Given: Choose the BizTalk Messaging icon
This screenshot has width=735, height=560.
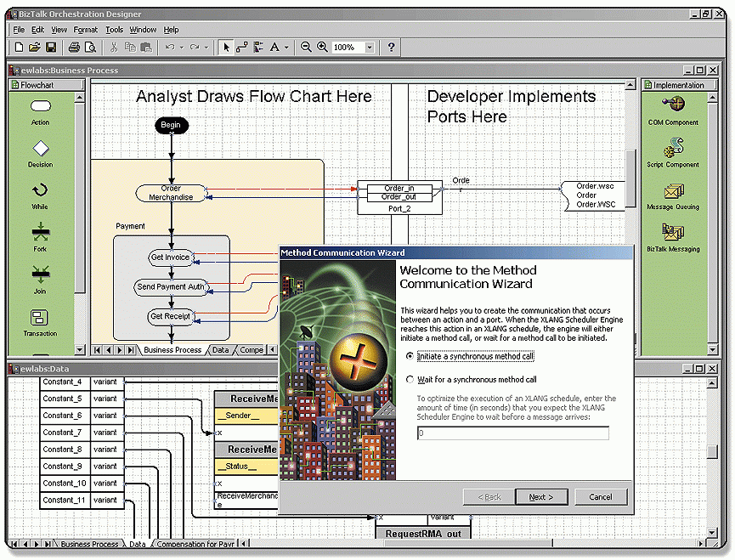Looking at the screenshot, I should click(x=673, y=233).
